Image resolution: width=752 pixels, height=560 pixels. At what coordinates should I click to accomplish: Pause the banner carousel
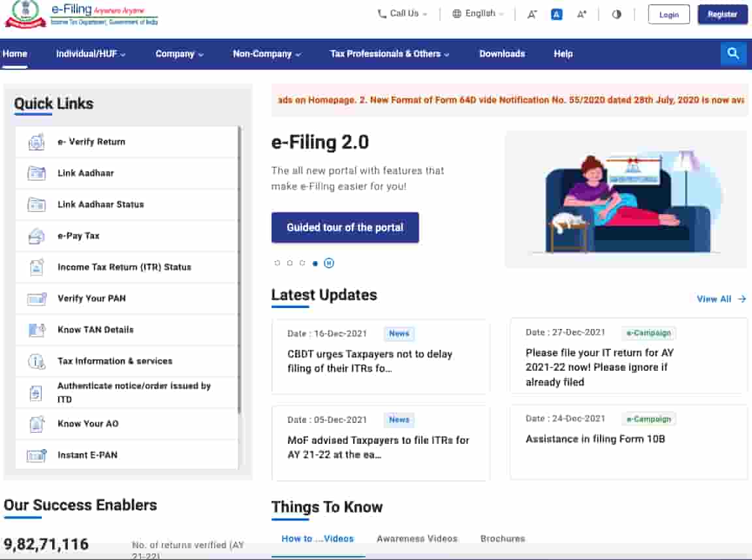(329, 263)
